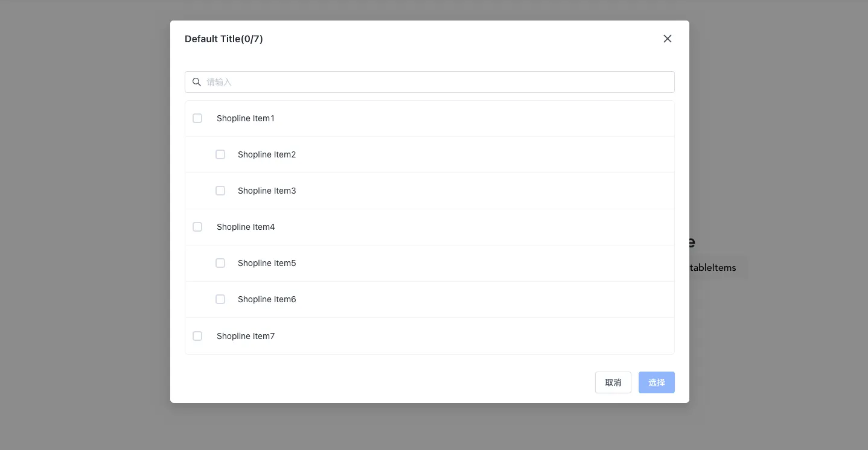
Task: Tick the checkbox for Shopline Item2
Action: (x=220, y=154)
